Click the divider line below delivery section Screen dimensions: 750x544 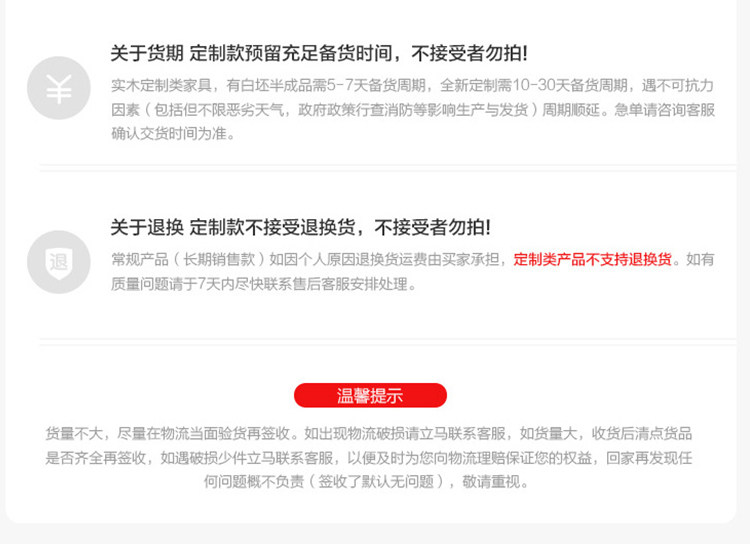(387, 168)
